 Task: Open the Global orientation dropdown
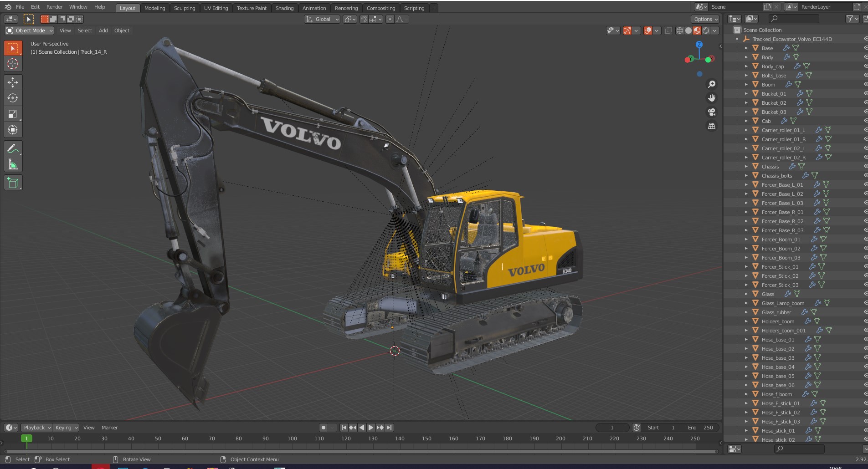322,19
